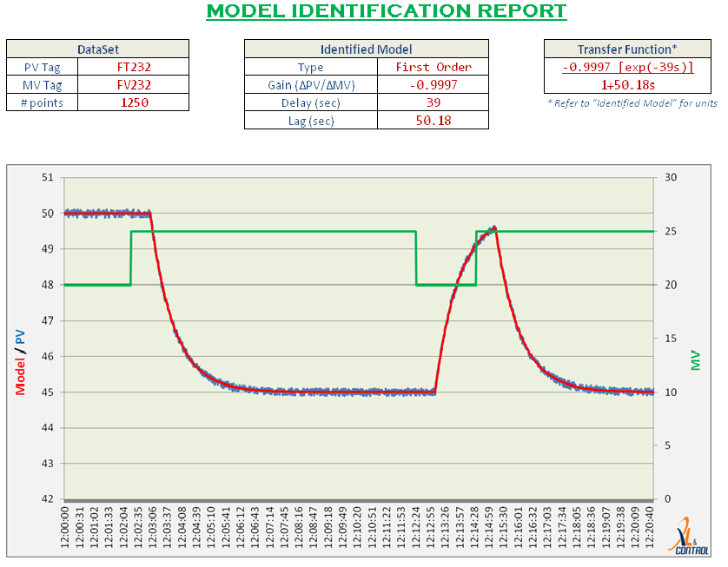728x567 pixels.
Task: Select the delay value 39
Action: click(433, 102)
